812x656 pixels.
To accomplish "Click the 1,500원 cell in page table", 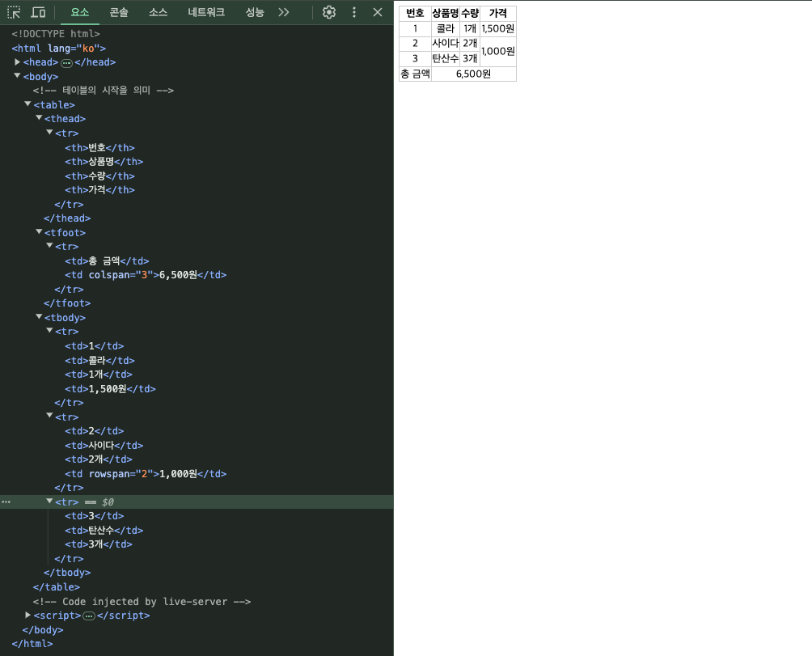I will (497, 28).
